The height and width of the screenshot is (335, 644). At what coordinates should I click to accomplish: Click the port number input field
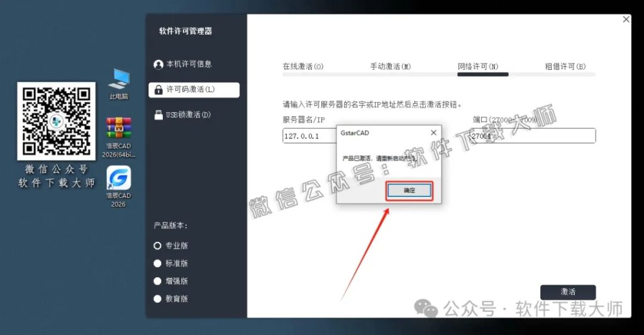[x=533, y=135]
